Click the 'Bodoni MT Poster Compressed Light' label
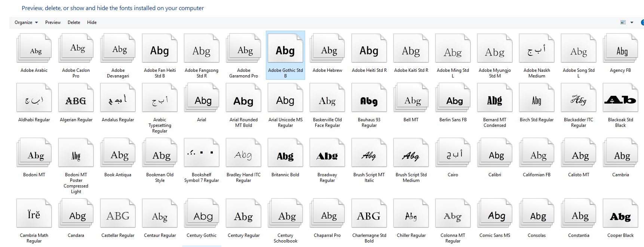The image size is (644, 247). [x=76, y=183]
